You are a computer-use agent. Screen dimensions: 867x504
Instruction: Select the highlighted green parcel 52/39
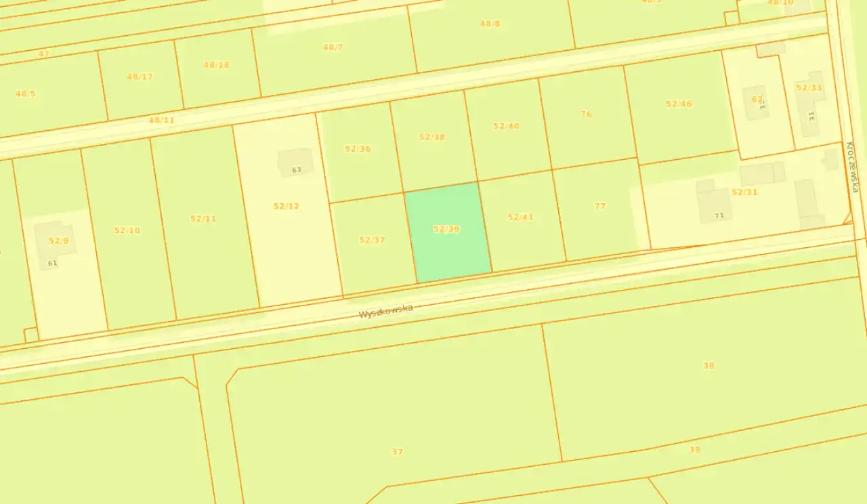point(447,230)
